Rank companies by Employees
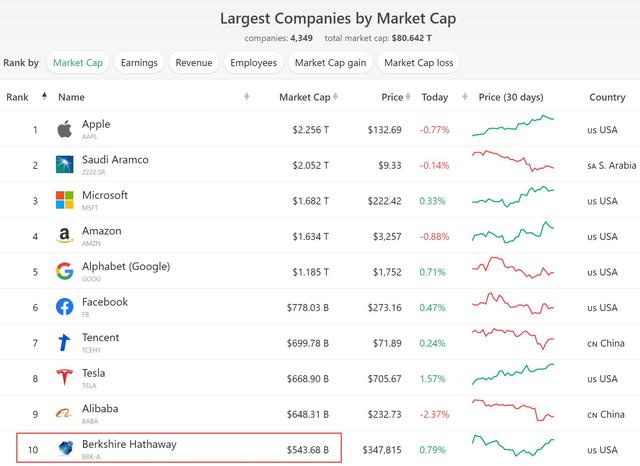 tap(253, 63)
